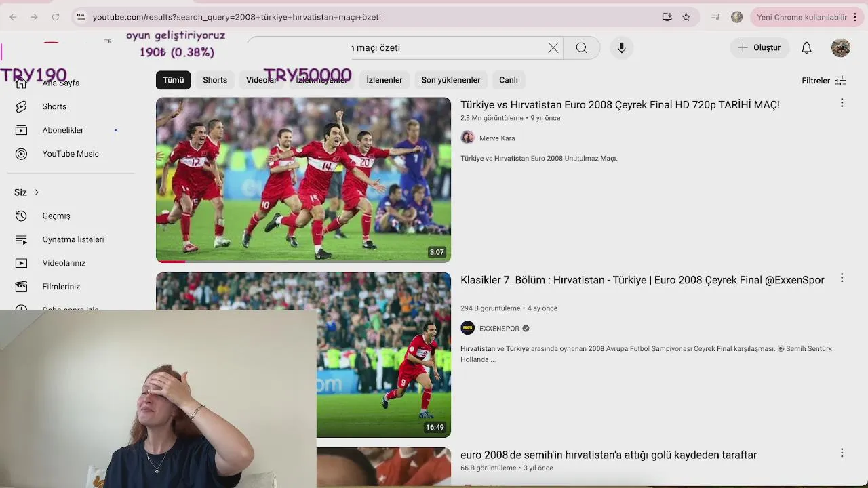Click the magnifier search button
The image size is (868, 488).
pyautogui.click(x=581, y=47)
